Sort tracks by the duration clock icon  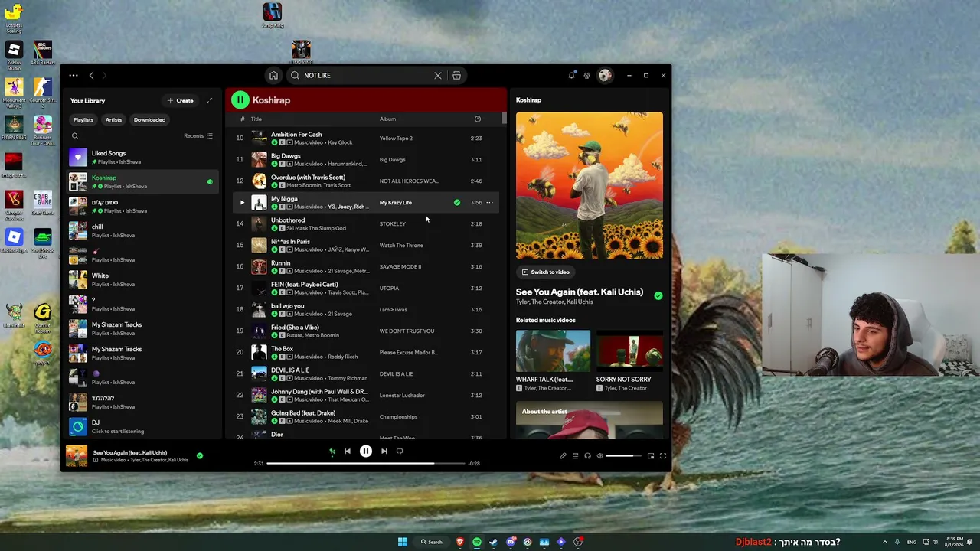[478, 119]
